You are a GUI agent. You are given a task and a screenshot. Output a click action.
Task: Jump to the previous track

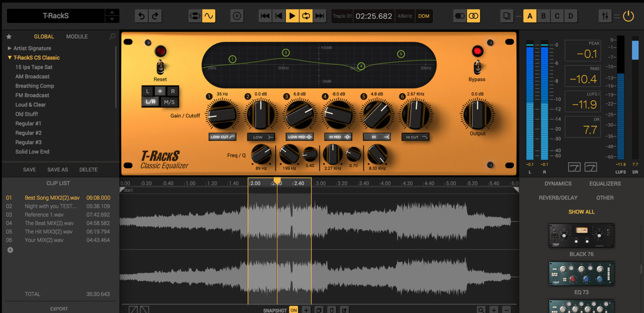point(265,16)
